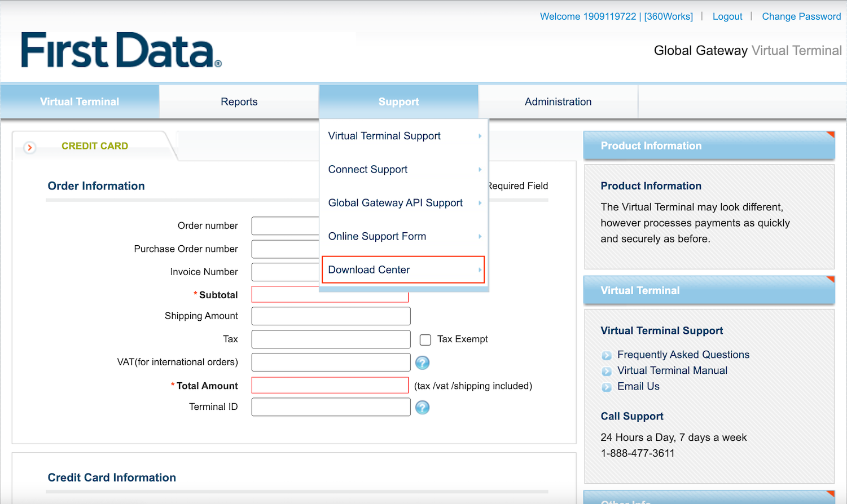This screenshot has height=504, width=847.
Task: Open the Reports tab
Action: [239, 101]
